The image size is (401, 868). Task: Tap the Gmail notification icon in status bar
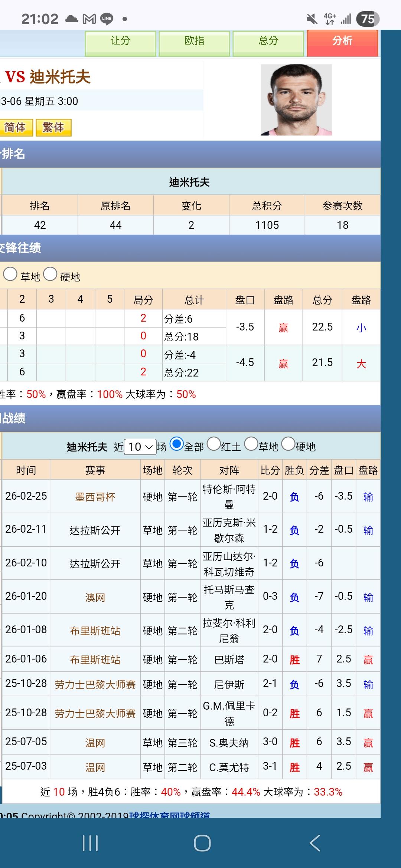coord(89,19)
